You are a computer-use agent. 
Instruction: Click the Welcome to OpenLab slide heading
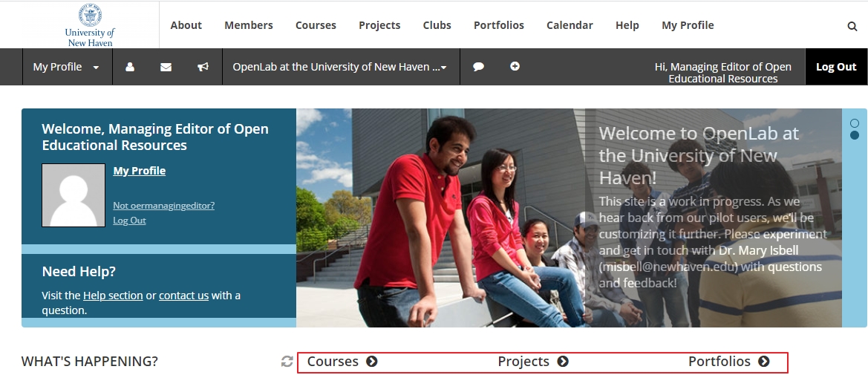pyautogui.click(x=699, y=156)
